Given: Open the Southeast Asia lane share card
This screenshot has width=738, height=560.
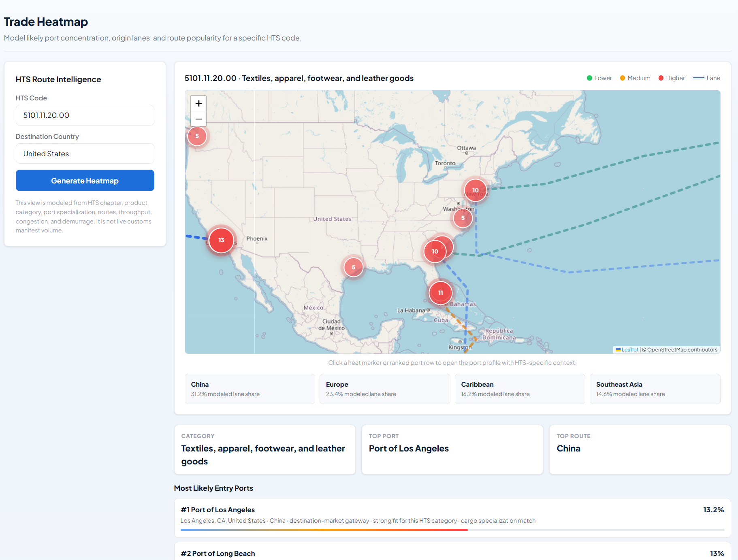Looking at the screenshot, I should coord(655,389).
